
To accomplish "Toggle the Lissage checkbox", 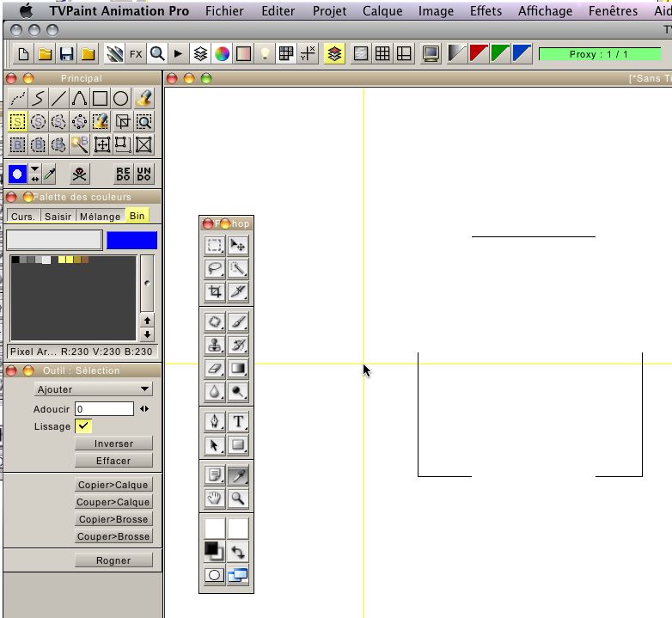I will coord(83,426).
